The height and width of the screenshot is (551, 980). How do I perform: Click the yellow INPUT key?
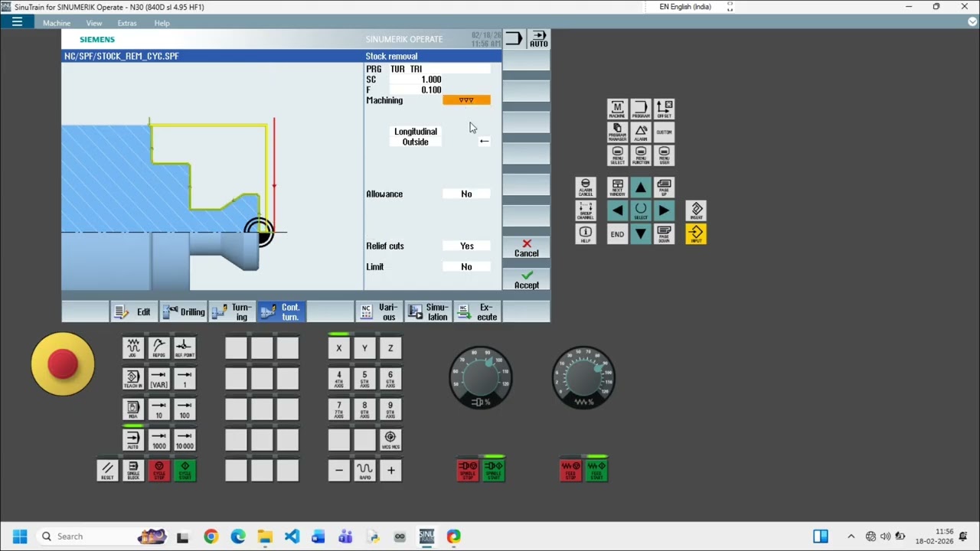pos(696,234)
